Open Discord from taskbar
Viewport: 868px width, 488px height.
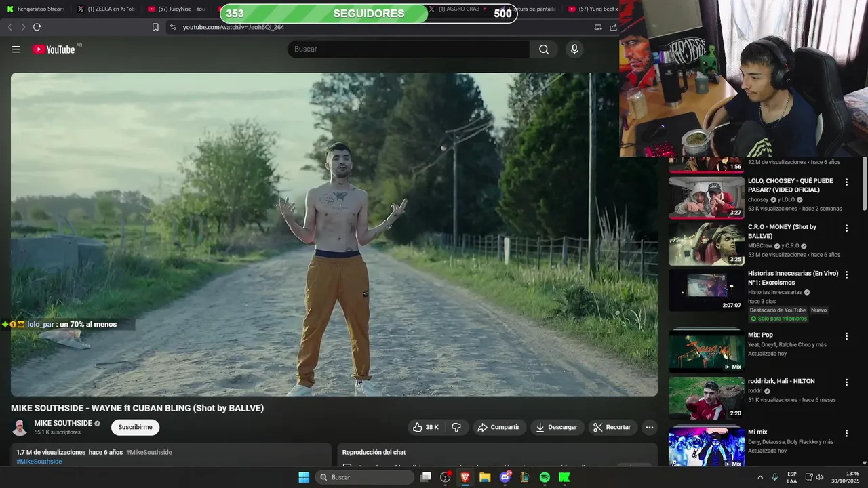click(505, 477)
